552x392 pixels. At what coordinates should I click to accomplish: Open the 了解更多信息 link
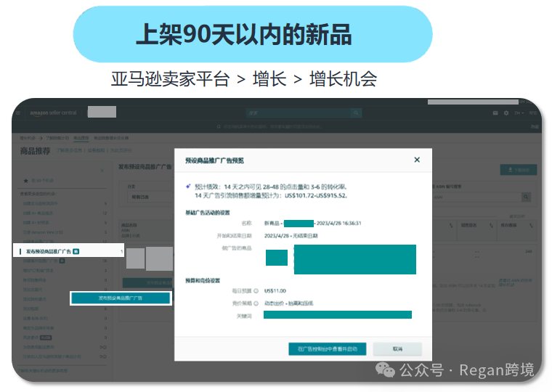(x=69, y=150)
